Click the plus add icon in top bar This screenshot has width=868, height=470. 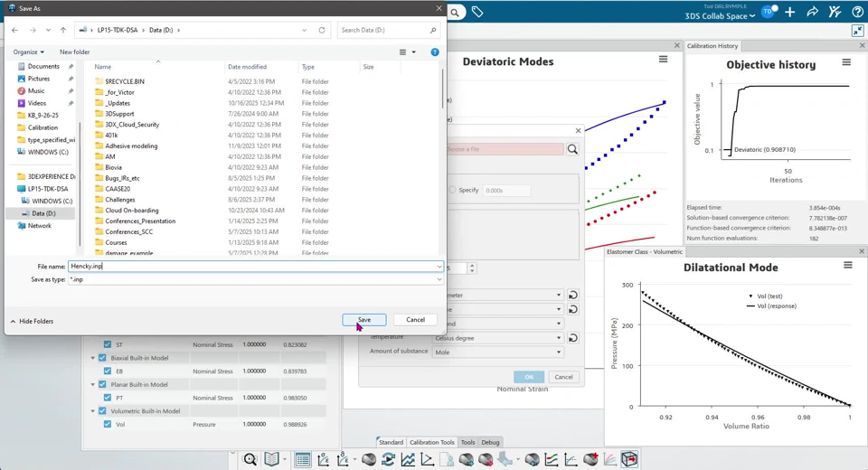point(790,12)
